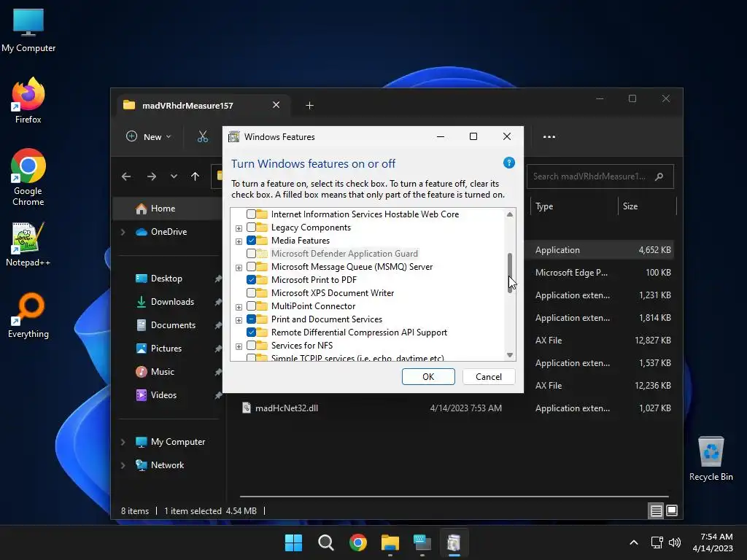Open File Explorer from the taskbar
Image resolution: width=747 pixels, height=560 pixels.
[x=390, y=542]
